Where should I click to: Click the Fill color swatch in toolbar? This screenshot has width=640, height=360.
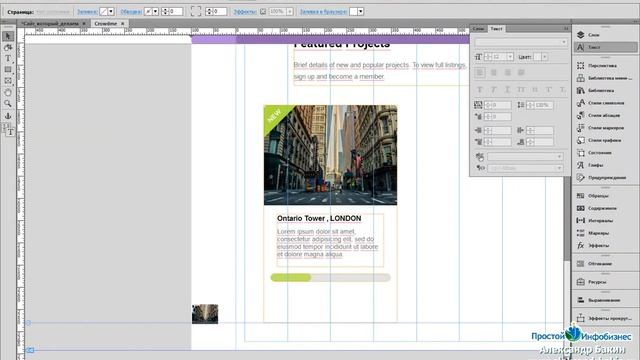tap(104, 12)
